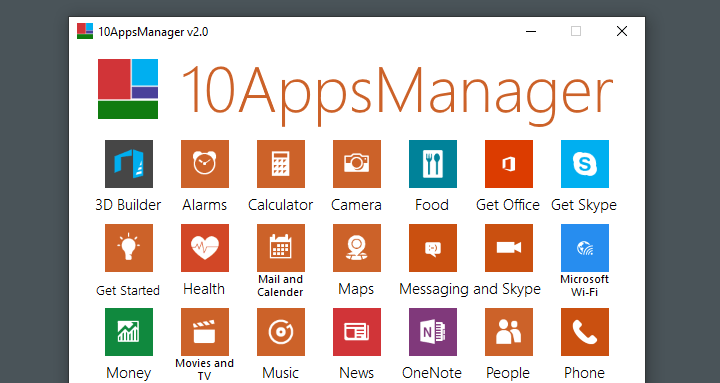The width and height of the screenshot is (720, 383).
Task: Choose the Calculator app tile
Action: pyautogui.click(x=281, y=164)
